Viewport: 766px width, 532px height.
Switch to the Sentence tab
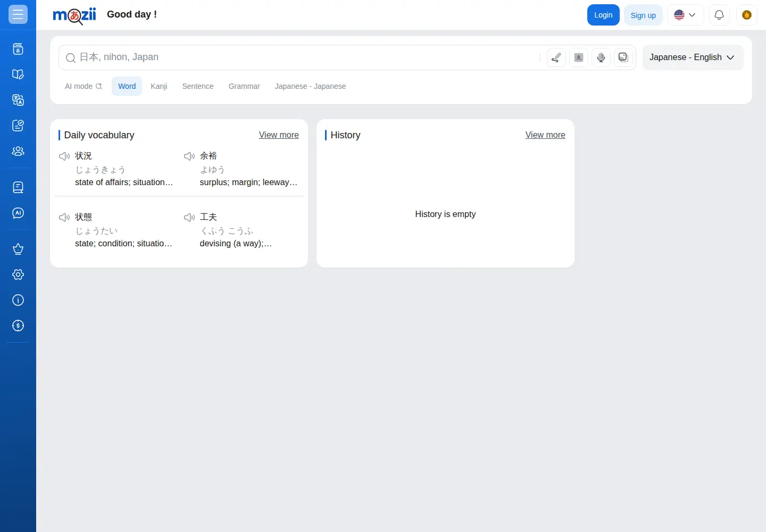[x=198, y=86]
